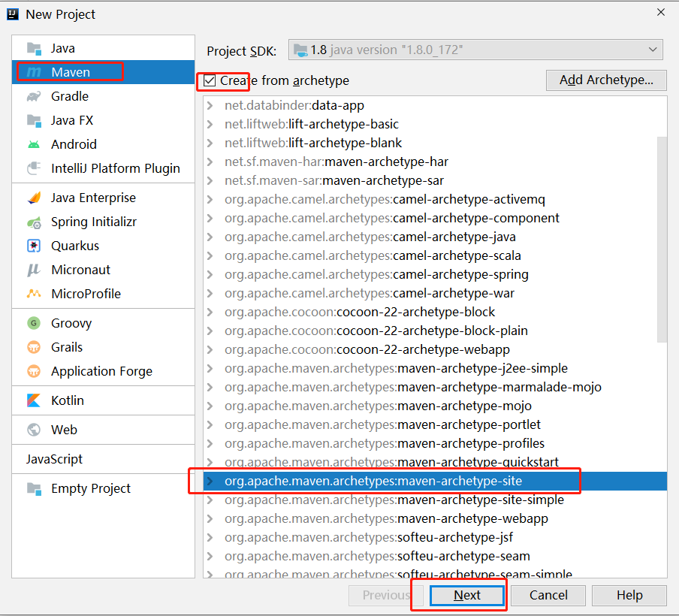This screenshot has width=679, height=616.
Task: Select org.apache.maven.archetypes:maven-archetype-mojo row
Action: pyautogui.click(x=435, y=406)
